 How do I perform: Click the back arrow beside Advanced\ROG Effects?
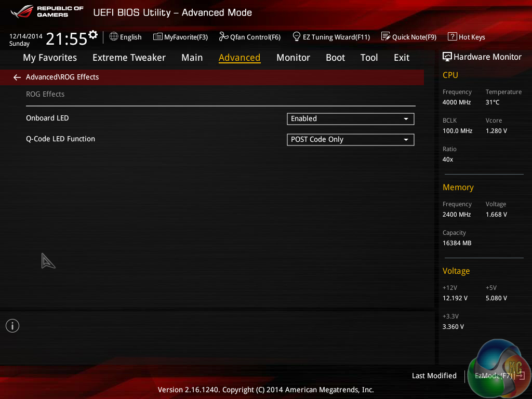[17, 77]
